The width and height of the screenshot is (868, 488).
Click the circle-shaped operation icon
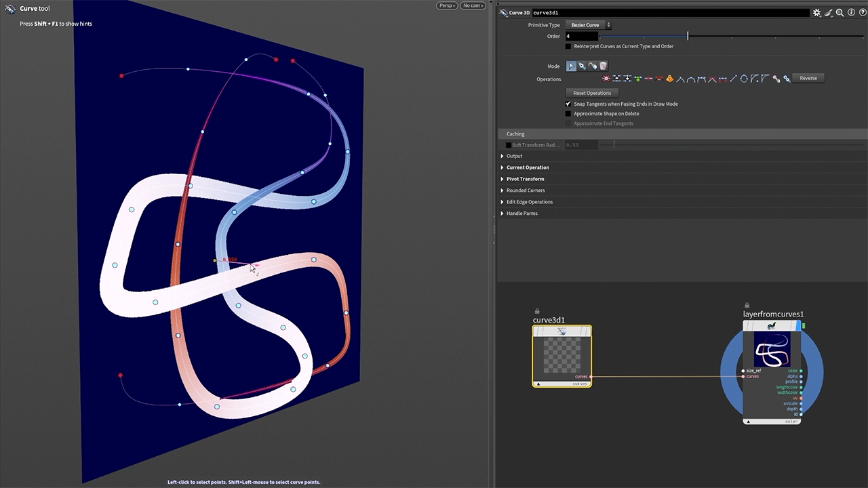coord(744,79)
